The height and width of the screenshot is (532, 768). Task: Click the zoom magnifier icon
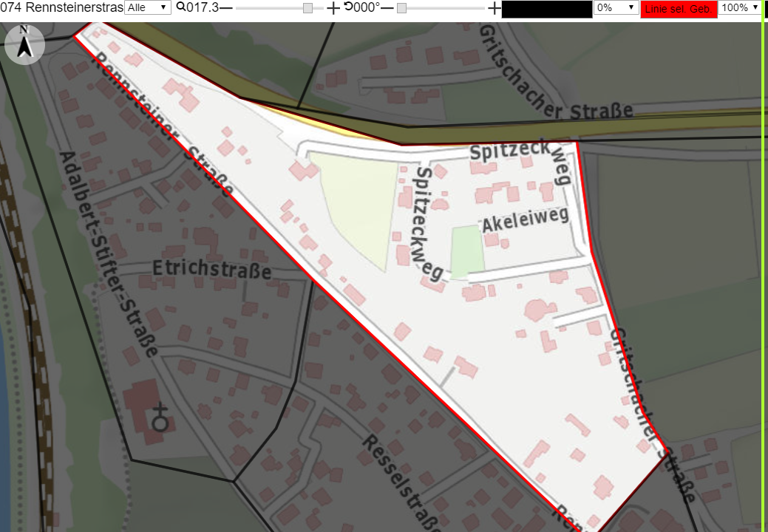click(x=181, y=7)
